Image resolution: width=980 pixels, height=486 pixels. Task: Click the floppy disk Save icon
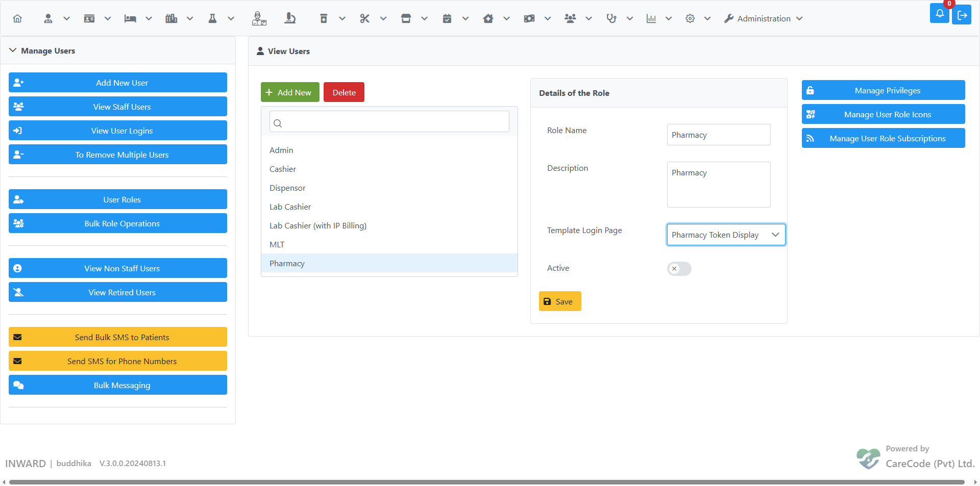coord(547,301)
